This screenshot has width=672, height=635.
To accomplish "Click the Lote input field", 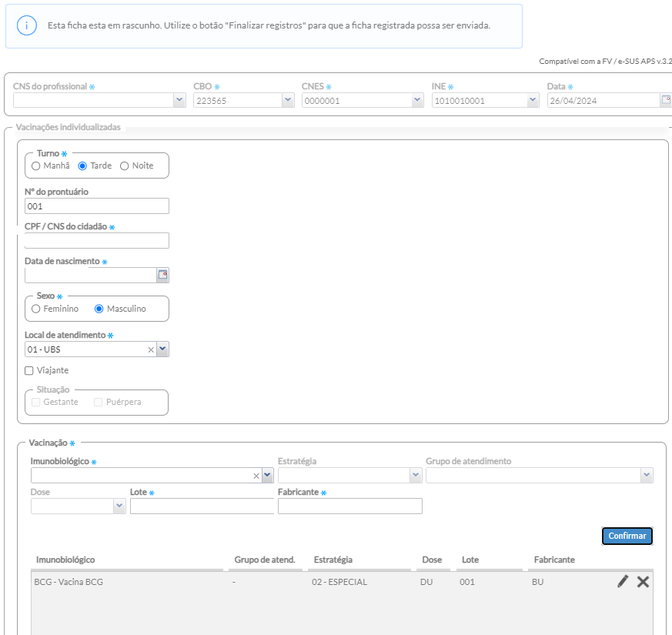I will click(202, 506).
